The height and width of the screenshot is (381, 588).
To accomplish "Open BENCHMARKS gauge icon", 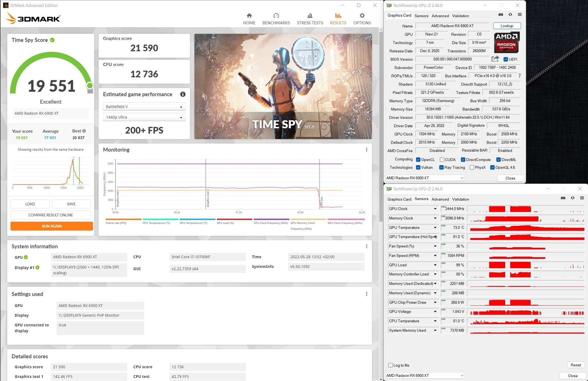I will coord(276,16).
